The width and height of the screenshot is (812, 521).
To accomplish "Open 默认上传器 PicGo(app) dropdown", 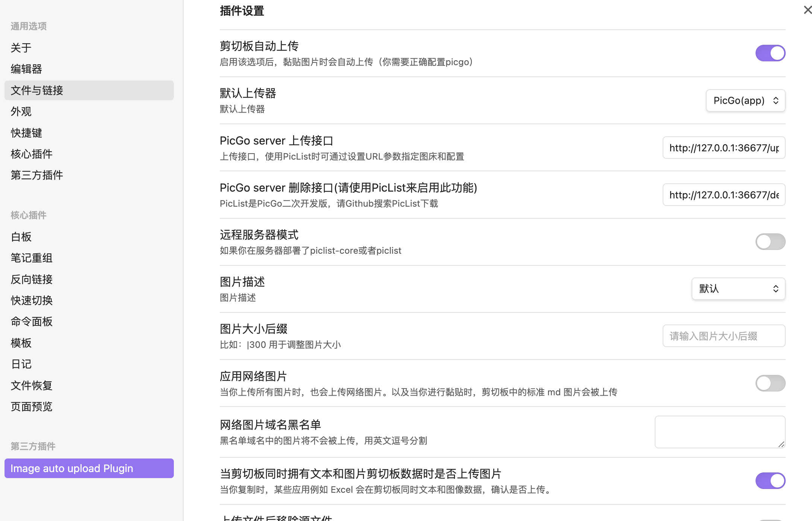I will click(x=745, y=101).
